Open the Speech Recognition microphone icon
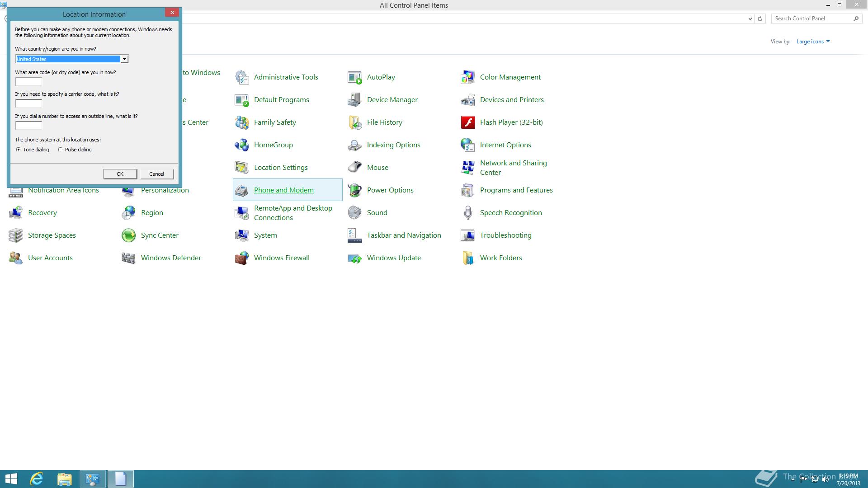 (468, 213)
